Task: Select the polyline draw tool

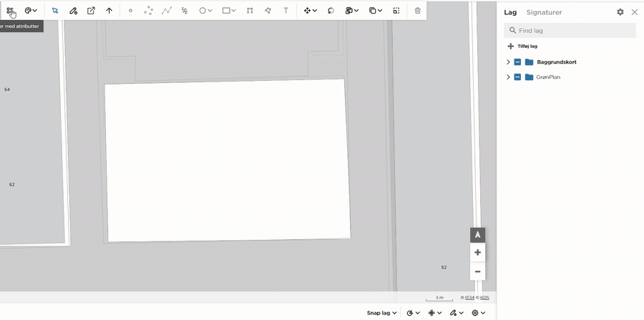Action: (166, 11)
